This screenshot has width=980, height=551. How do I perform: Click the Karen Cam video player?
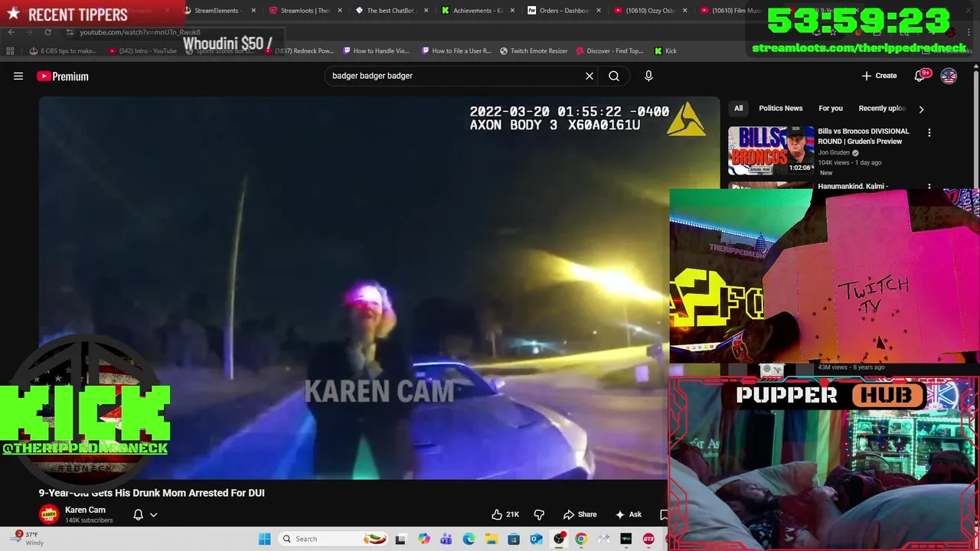pyautogui.click(x=379, y=289)
